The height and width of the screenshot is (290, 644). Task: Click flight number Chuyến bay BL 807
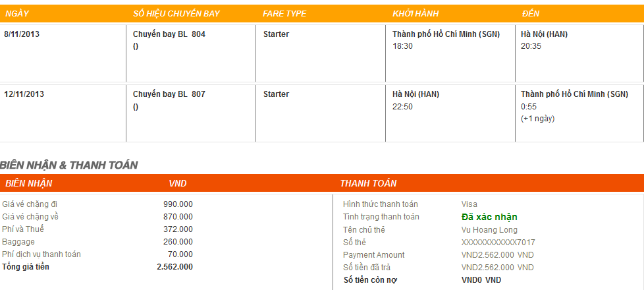169,94
